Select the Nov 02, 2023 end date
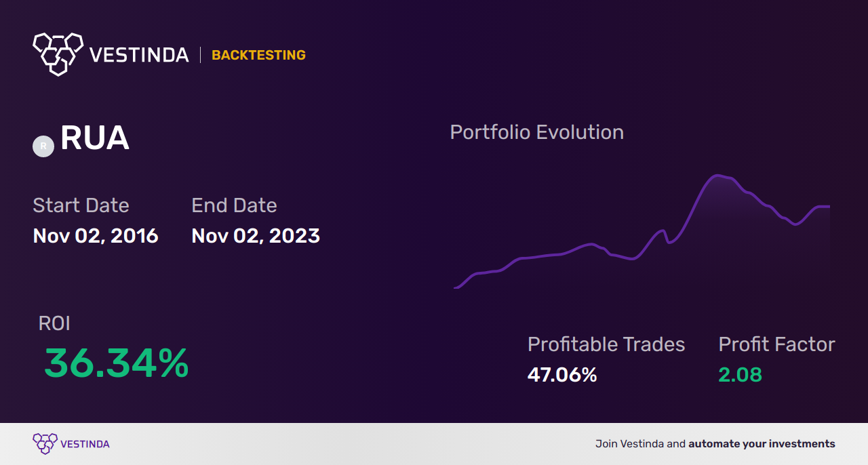The width and height of the screenshot is (868, 465). 256,236
